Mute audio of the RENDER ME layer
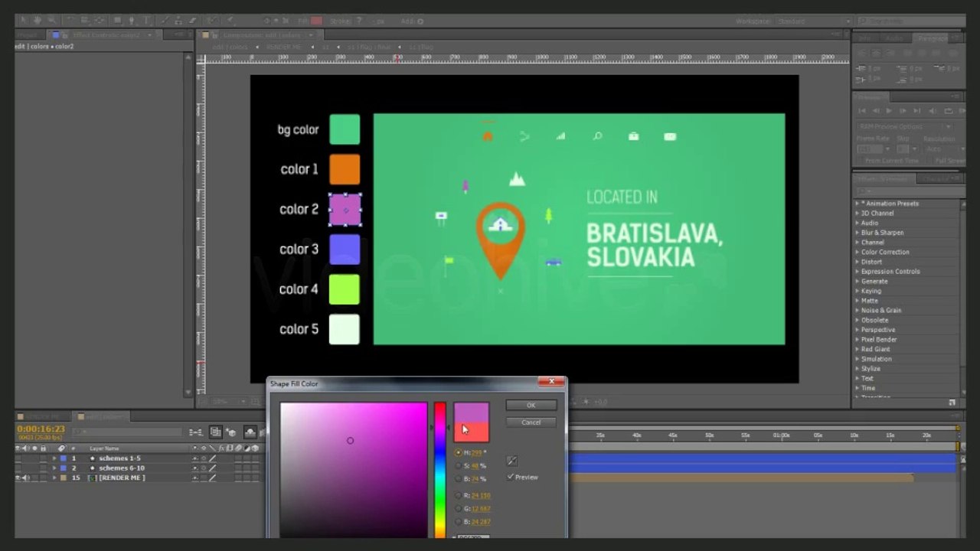 [x=25, y=478]
